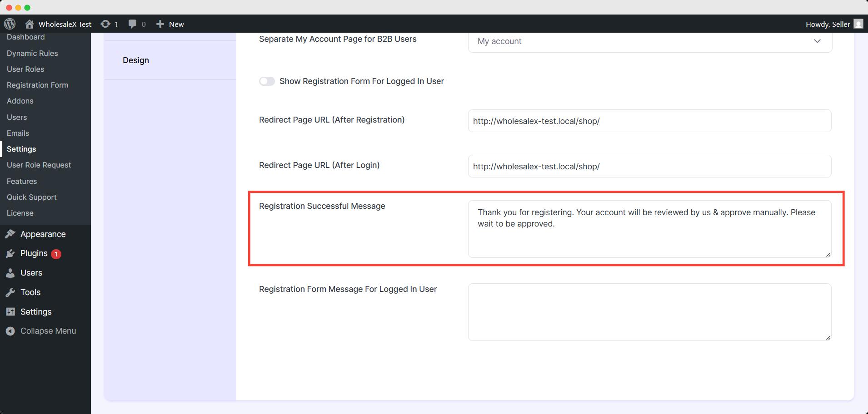The image size is (868, 414).
Task: Click Redirect Page URL (After Login) field
Action: coord(650,166)
